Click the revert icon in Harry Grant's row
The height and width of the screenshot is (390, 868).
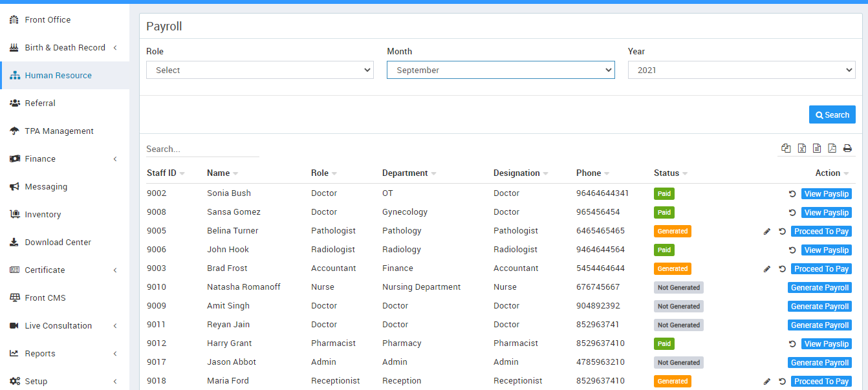(x=792, y=344)
